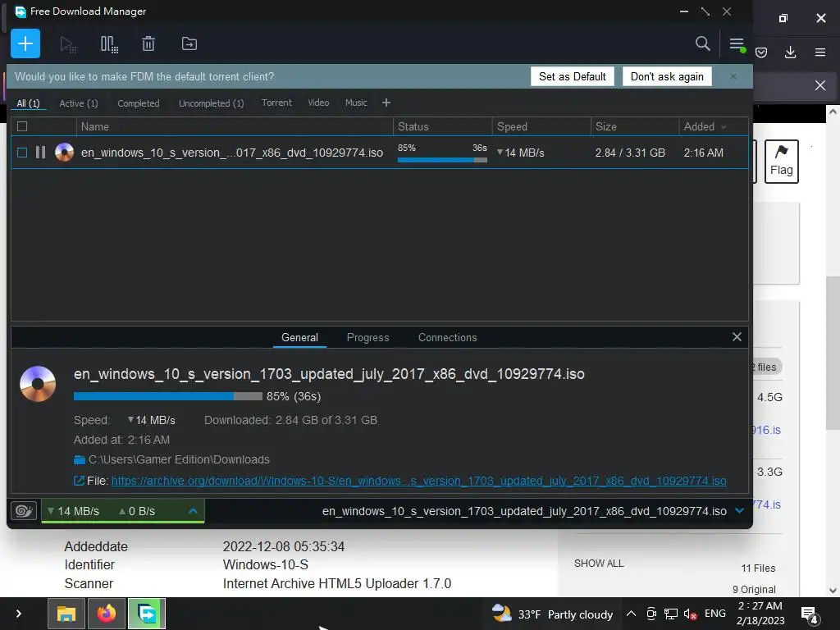
Task: Click the network tray icon
Action: point(670,614)
